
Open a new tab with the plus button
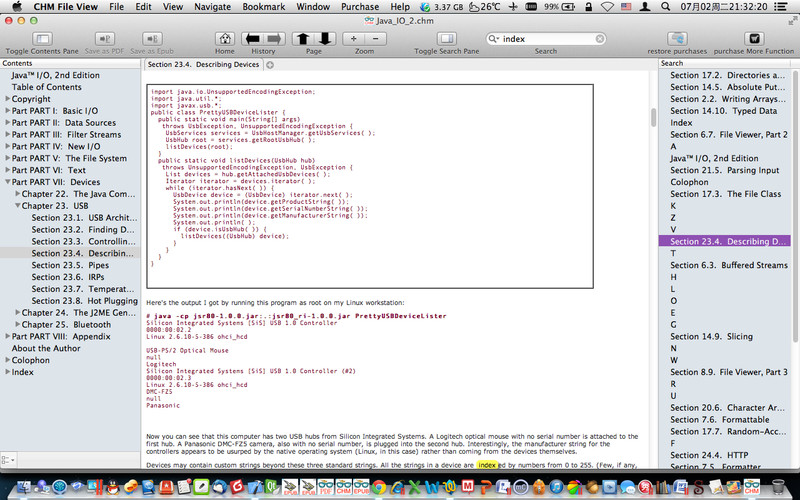[x=270, y=64]
